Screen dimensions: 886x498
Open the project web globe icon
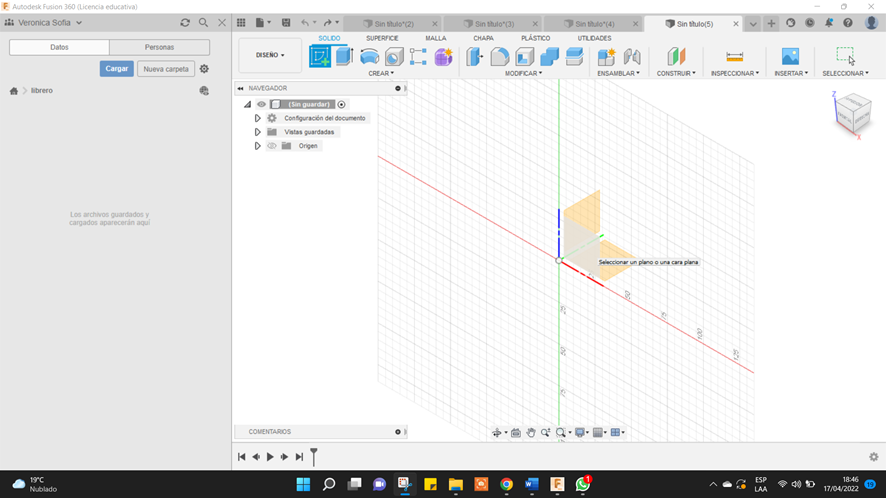pyautogui.click(x=204, y=90)
